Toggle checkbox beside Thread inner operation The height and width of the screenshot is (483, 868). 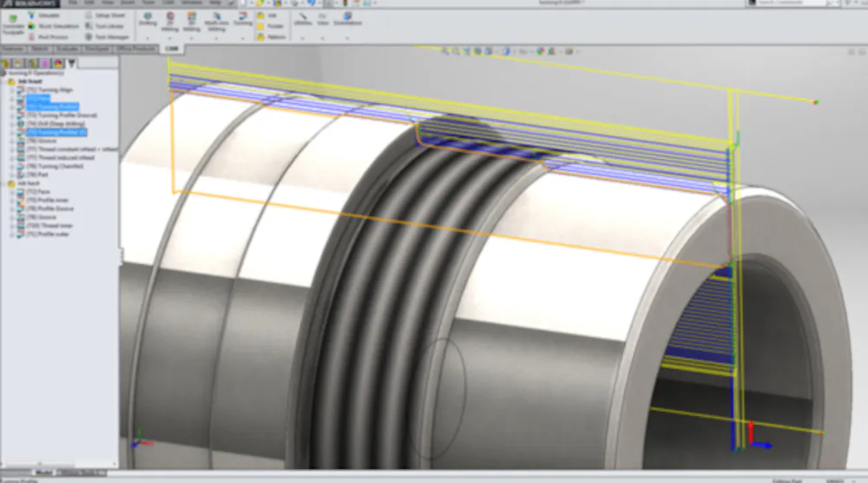11,226
